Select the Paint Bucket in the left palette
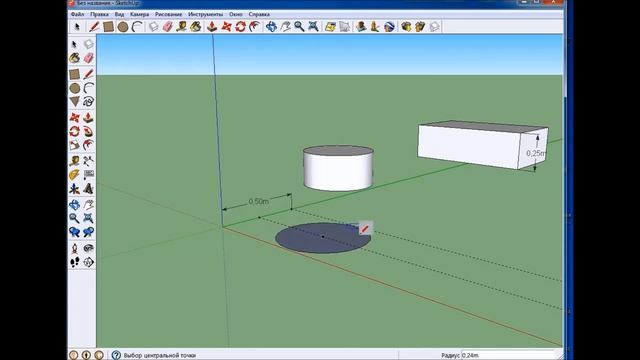This screenshot has height=360, width=640. tap(74, 58)
